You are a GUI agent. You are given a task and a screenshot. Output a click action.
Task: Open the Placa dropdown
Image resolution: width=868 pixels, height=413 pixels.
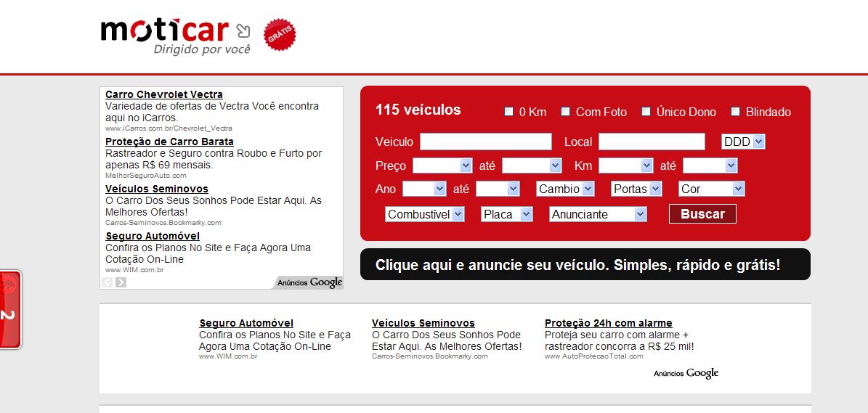pyautogui.click(x=507, y=214)
